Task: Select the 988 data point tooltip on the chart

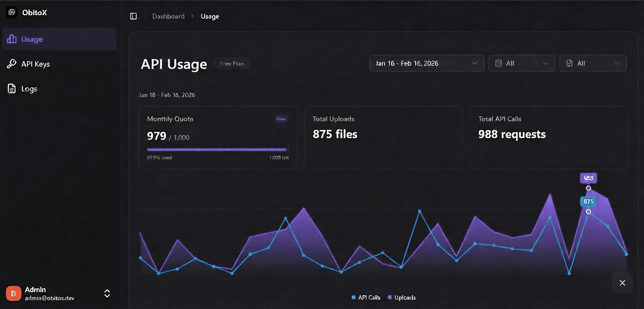Action: point(588,178)
